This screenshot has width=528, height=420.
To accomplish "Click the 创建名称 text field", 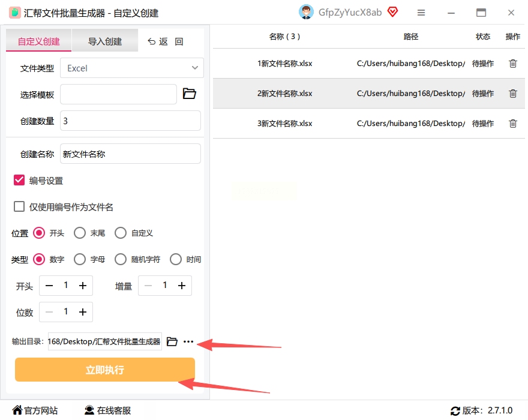I will click(x=130, y=154).
